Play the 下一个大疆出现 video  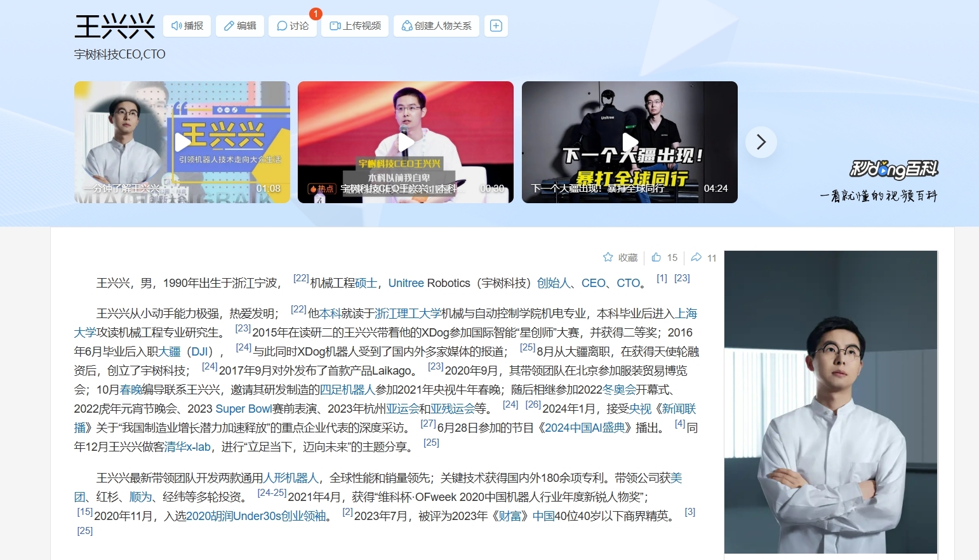point(630,142)
